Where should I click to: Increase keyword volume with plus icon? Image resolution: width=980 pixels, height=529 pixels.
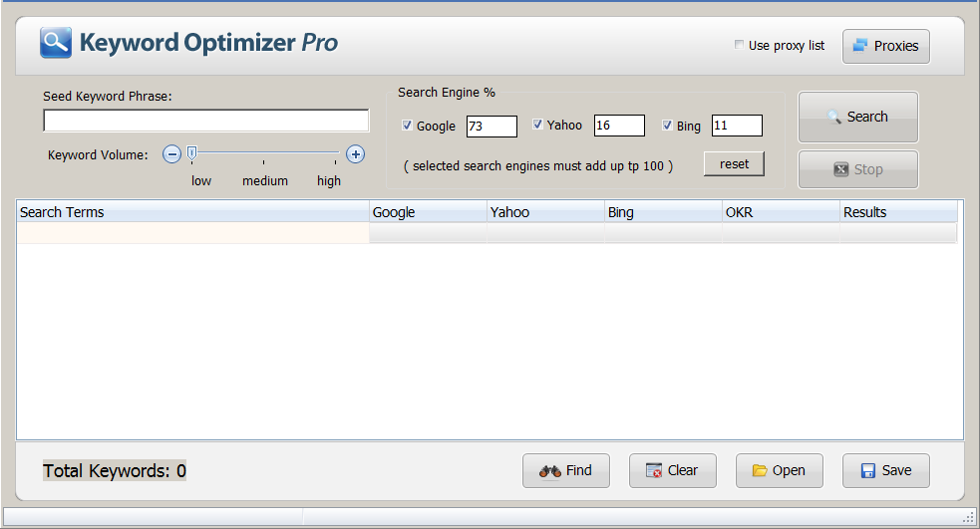pyautogui.click(x=355, y=154)
